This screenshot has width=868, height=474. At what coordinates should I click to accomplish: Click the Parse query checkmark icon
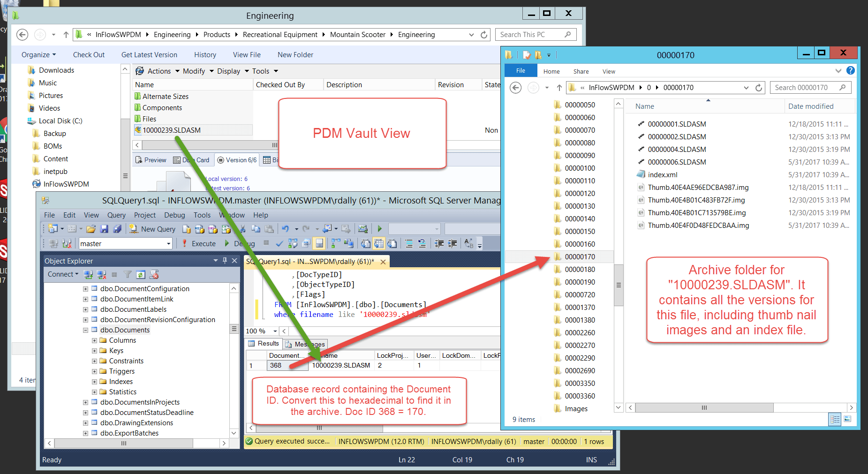(x=279, y=243)
